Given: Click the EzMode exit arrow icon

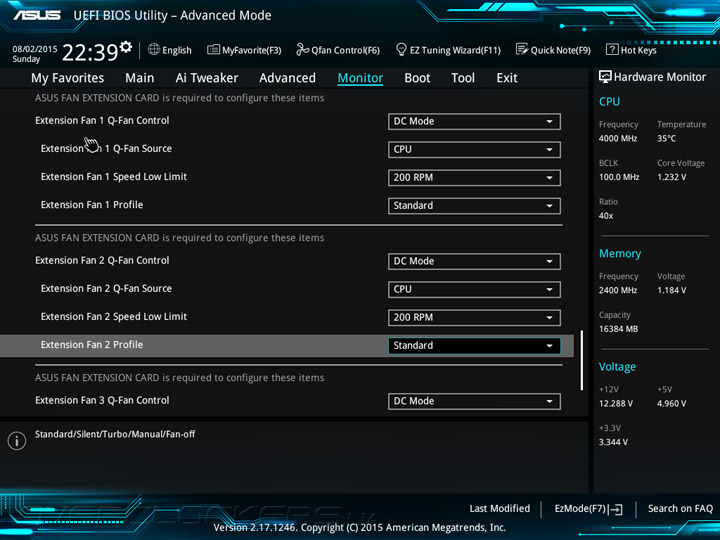Looking at the screenshot, I should (x=616, y=509).
